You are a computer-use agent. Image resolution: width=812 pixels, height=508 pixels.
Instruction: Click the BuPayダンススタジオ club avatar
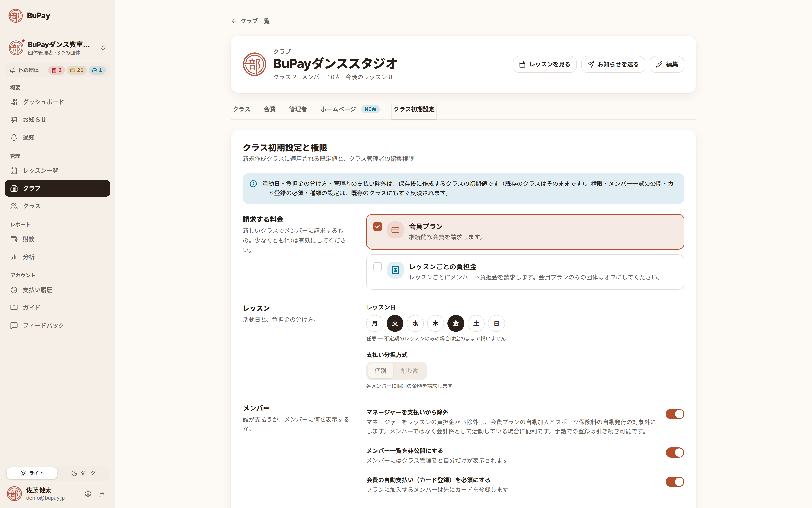(x=254, y=64)
